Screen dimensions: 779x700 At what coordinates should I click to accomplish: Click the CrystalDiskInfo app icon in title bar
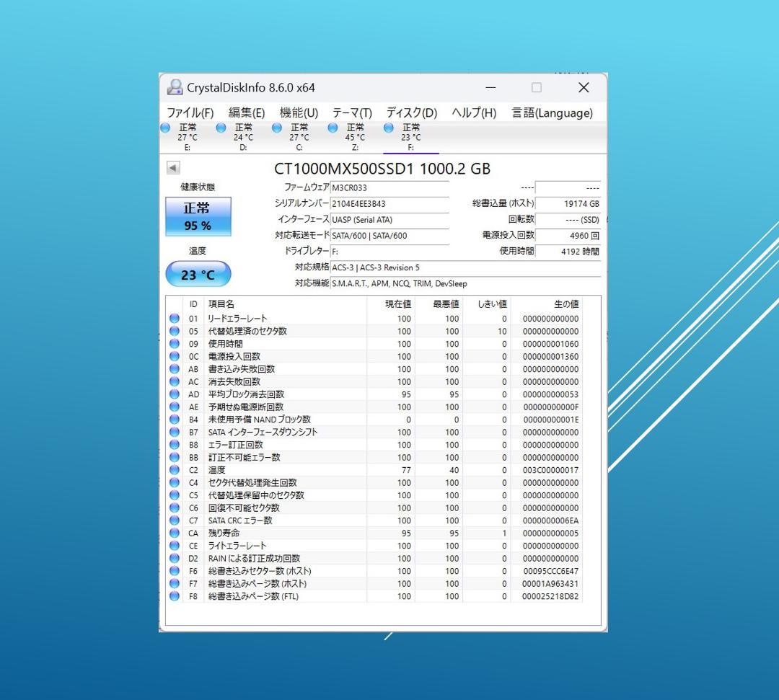pyautogui.click(x=175, y=87)
